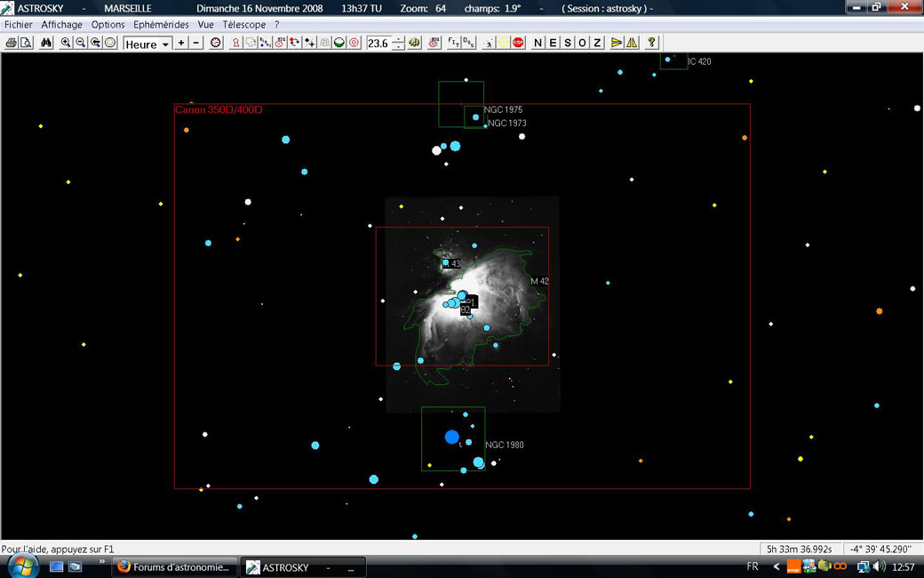
Task: Click the binoculars search icon
Action: coord(46,43)
